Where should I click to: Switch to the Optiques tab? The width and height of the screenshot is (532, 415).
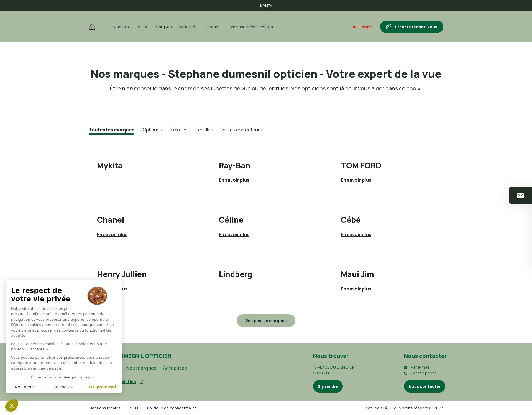tap(152, 130)
